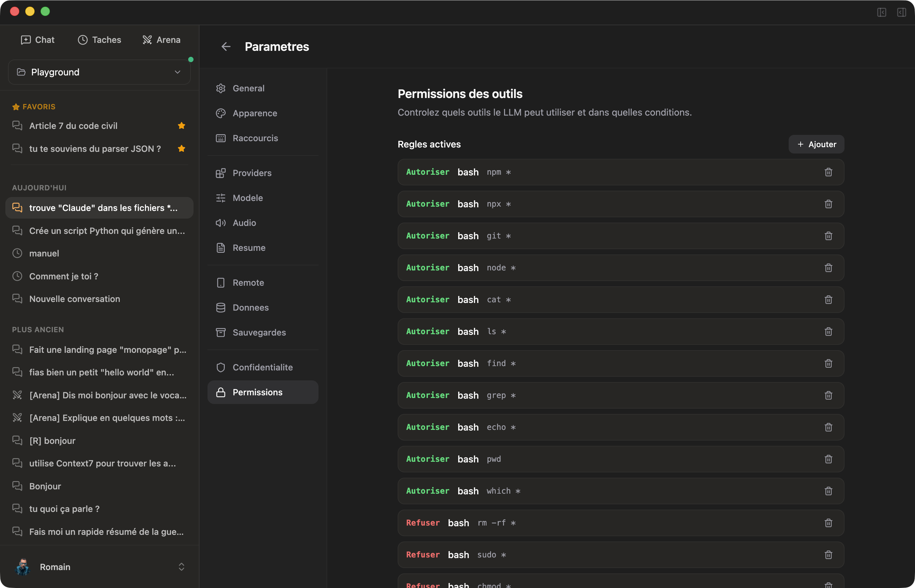
Task: Open the Taches view
Action: (x=99, y=39)
